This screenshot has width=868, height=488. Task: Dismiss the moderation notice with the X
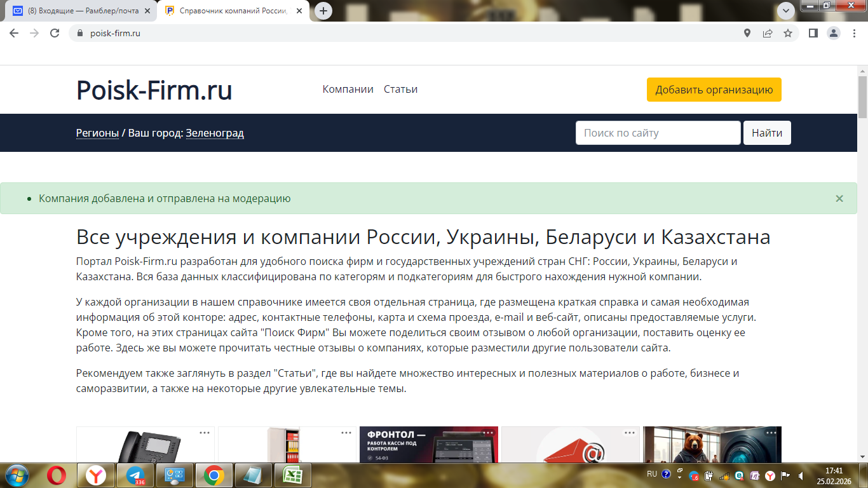click(839, 198)
